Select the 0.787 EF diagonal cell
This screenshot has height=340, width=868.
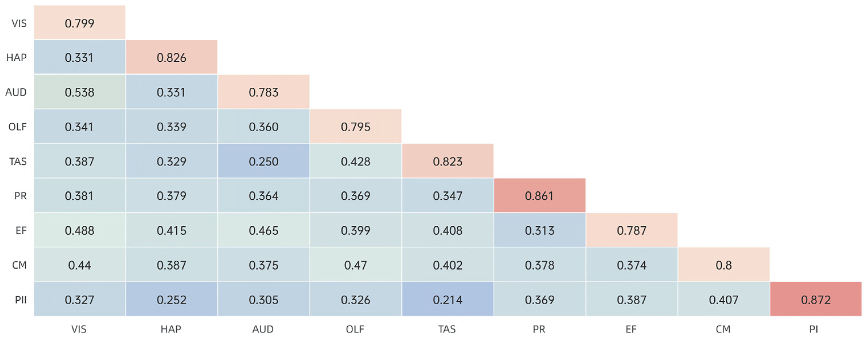pos(631,230)
